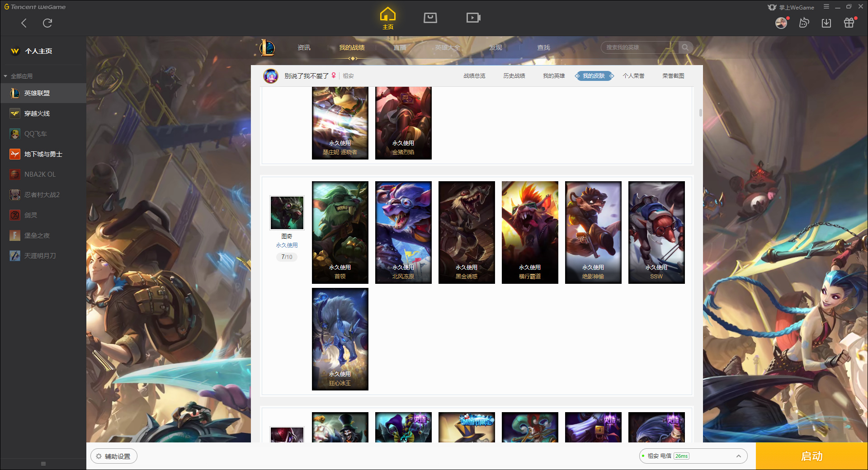Refresh the page with reload icon

click(47, 23)
